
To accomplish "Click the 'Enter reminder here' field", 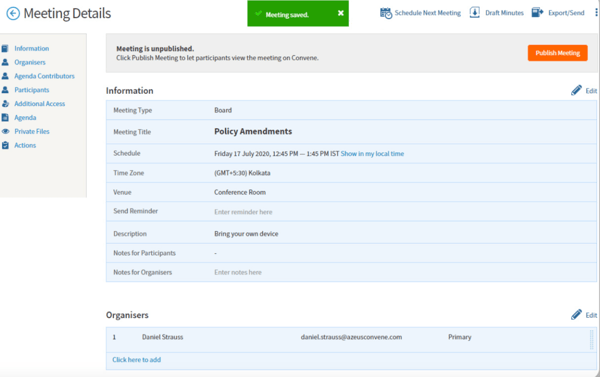I will click(243, 212).
